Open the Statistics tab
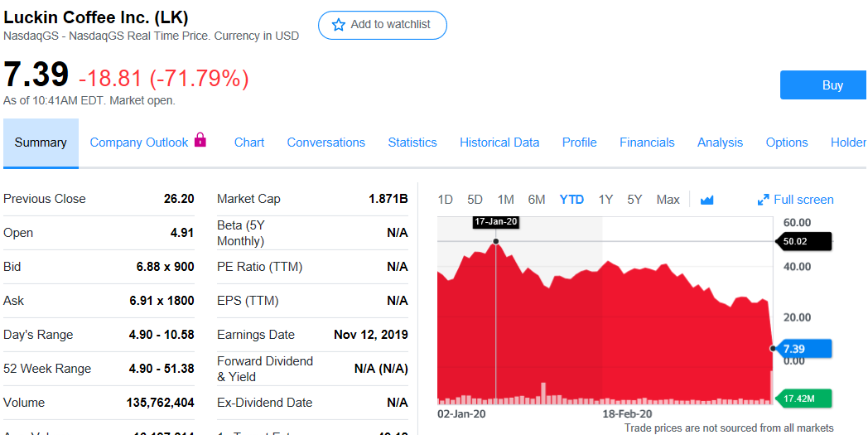Image resolution: width=868 pixels, height=435 pixels. click(x=412, y=143)
